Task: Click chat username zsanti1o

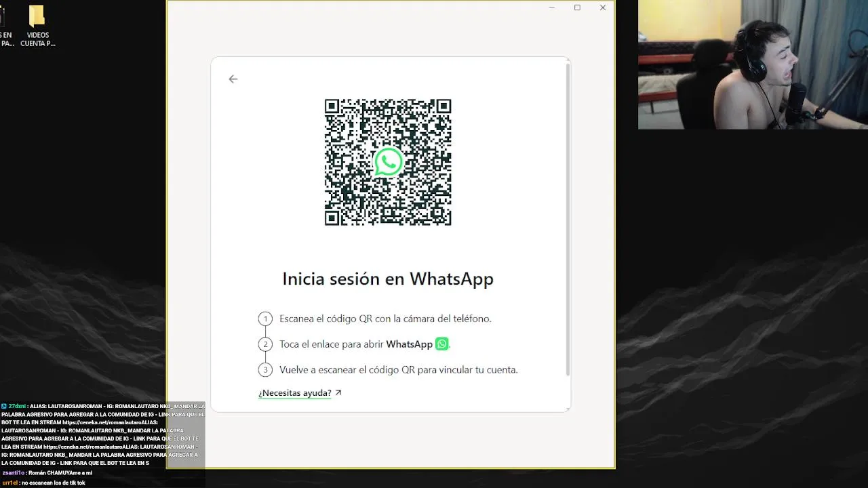Action: tap(13, 473)
